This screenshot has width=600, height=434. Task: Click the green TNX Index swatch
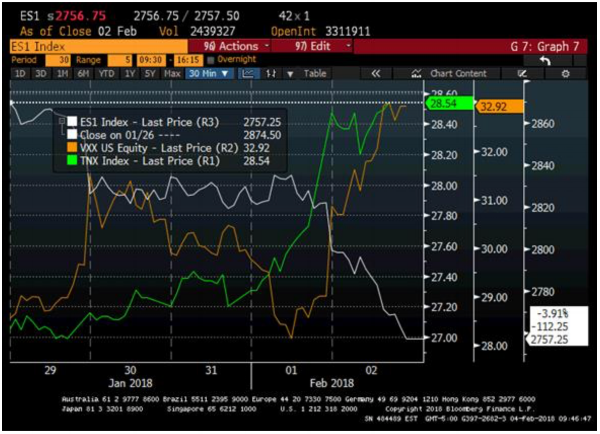[72, 161]
